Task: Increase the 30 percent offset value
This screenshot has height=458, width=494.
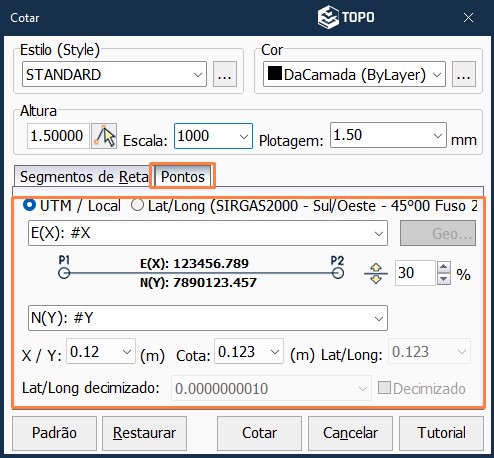Action: coord(444,267)
